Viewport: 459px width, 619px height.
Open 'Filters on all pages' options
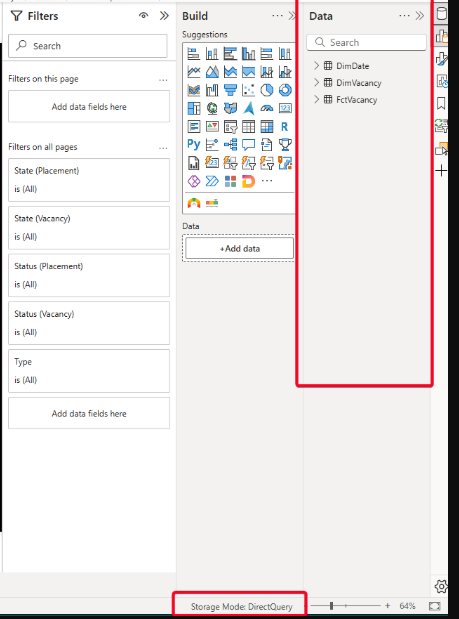tap(163, 148)
